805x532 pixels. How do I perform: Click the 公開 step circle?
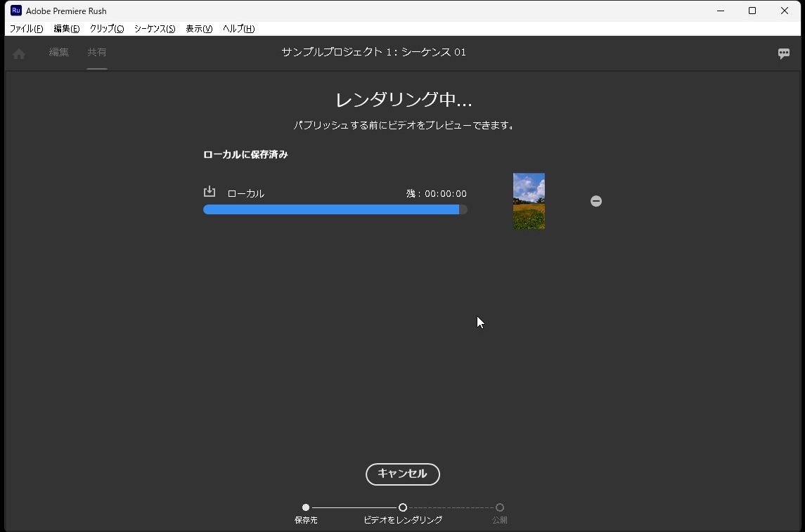500,507
